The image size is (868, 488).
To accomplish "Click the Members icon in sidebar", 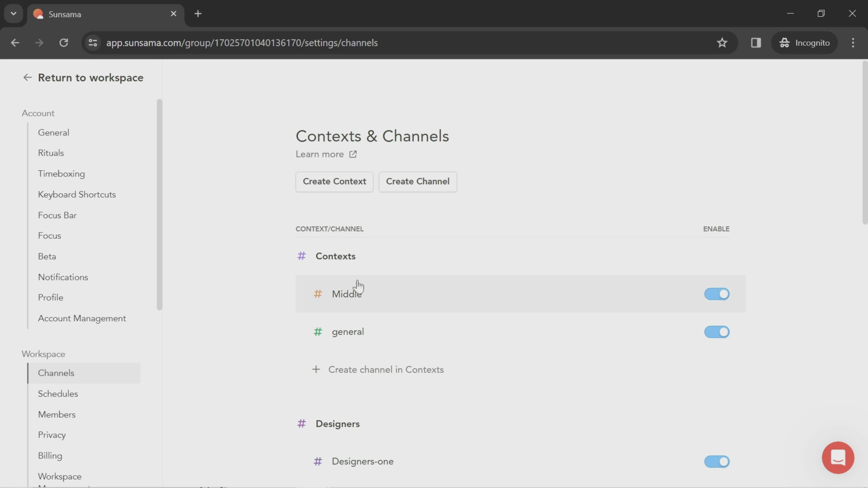I will [56, 414].
